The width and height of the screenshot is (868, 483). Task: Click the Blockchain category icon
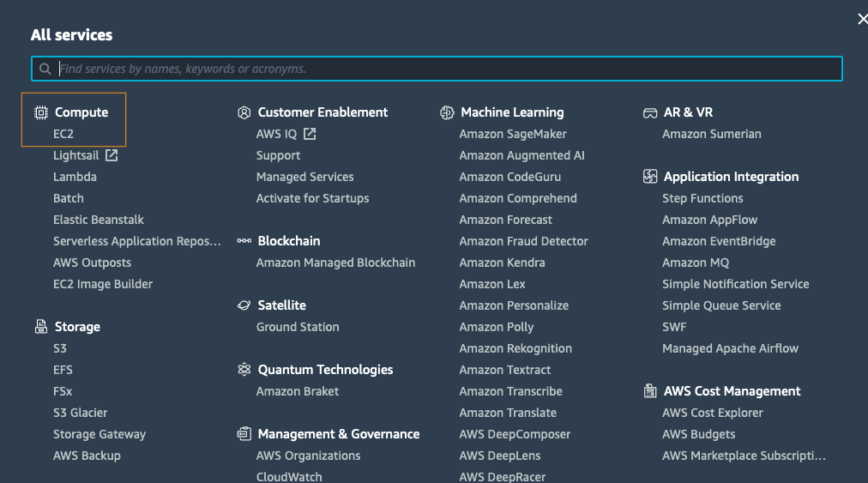click(244, 241)
